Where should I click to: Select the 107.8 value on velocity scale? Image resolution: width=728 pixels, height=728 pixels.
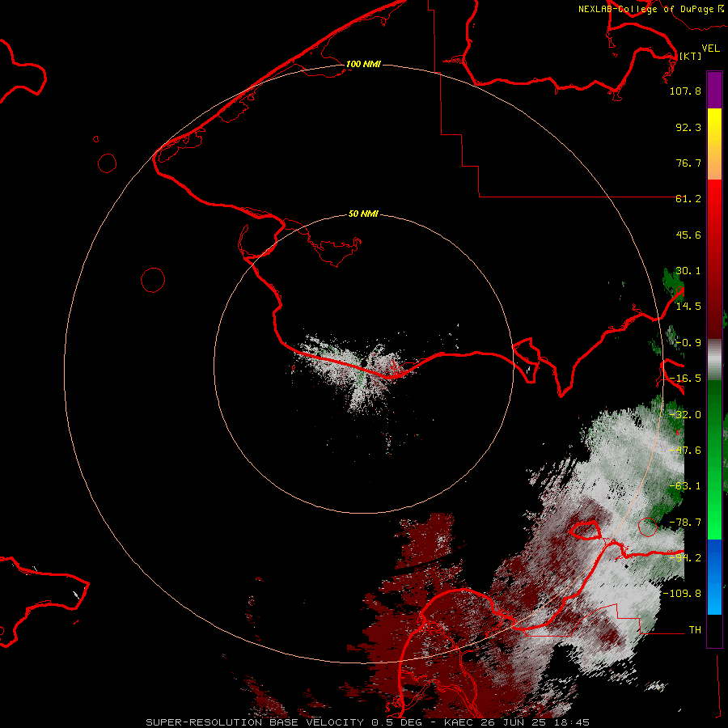tap(685, 91)
